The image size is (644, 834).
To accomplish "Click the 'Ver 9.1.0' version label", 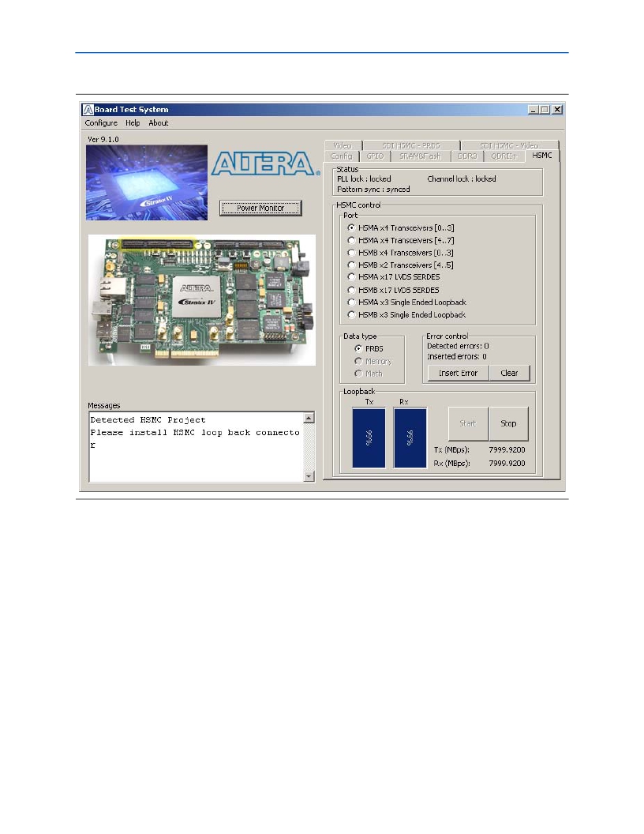I will point(103,139).
